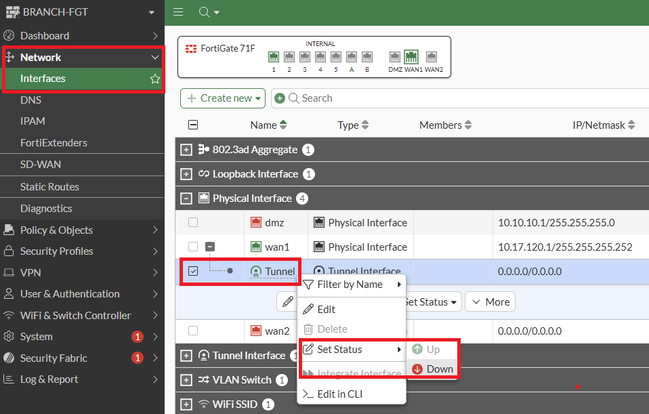Click the Security Profiles lock icon
Screen dimensions: 649x414
9,251
